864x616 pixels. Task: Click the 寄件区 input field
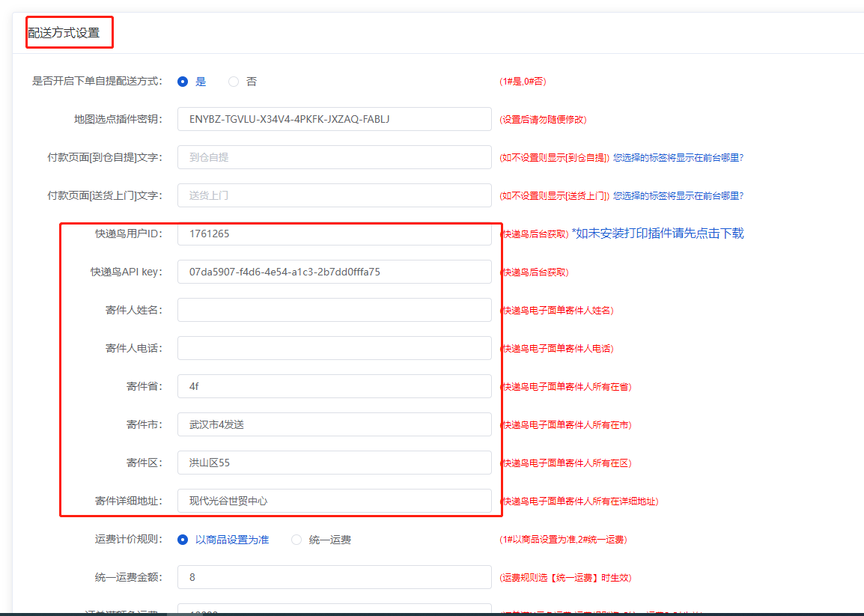(334, 463)
